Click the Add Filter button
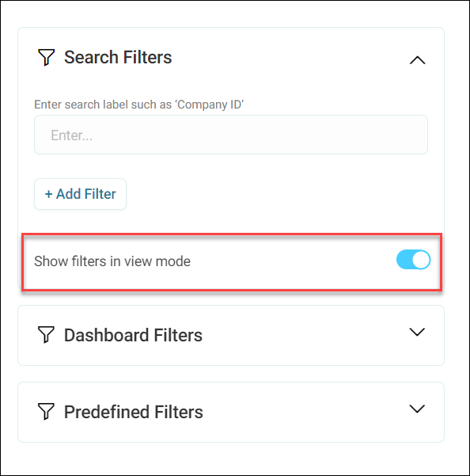 pos(80,194)
